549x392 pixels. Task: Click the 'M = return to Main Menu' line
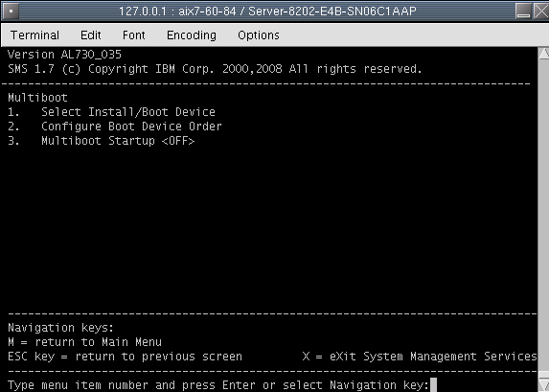(x=84, y=342)
